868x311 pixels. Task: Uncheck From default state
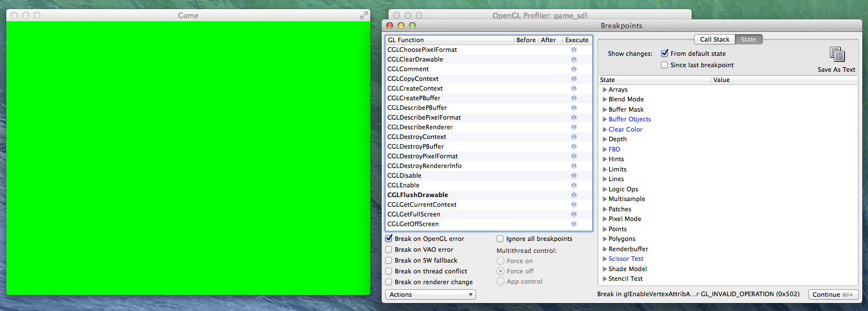pos(664,54)
